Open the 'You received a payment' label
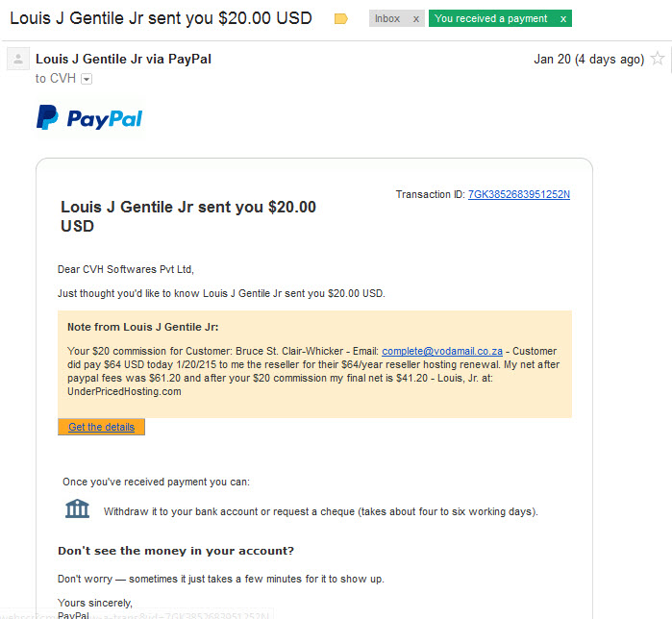Viewport: 672px width, 619px height. pos(490,19)
